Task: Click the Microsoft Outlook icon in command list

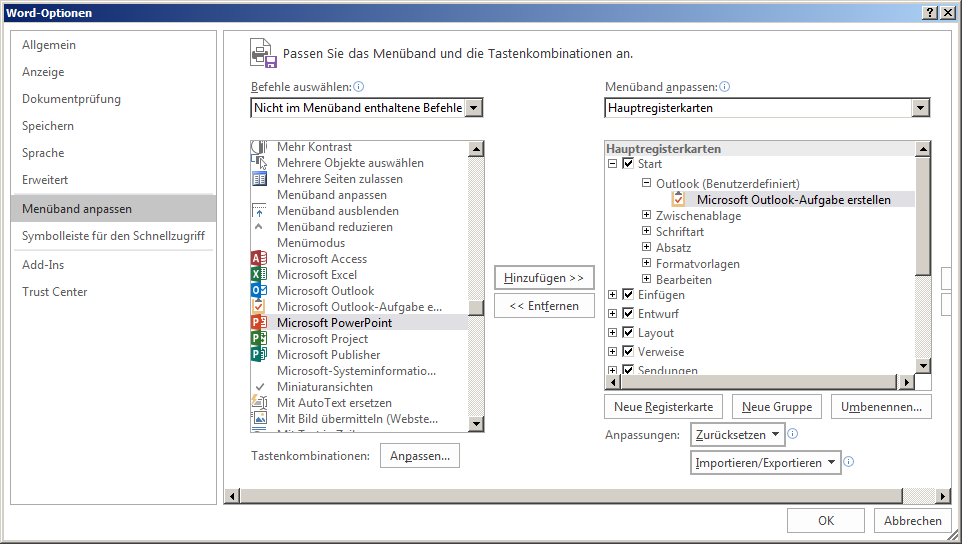Action: pos(260,291)
